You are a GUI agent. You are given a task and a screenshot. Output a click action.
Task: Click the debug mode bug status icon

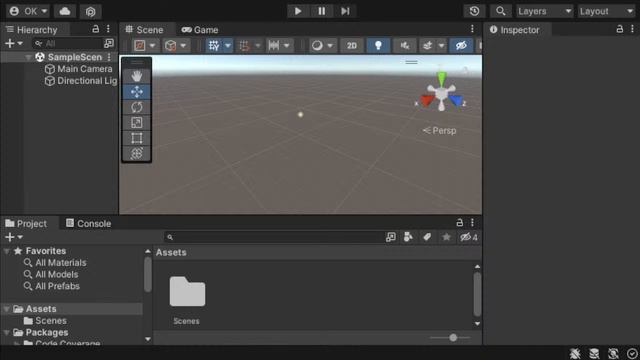[x=575, y=353]
